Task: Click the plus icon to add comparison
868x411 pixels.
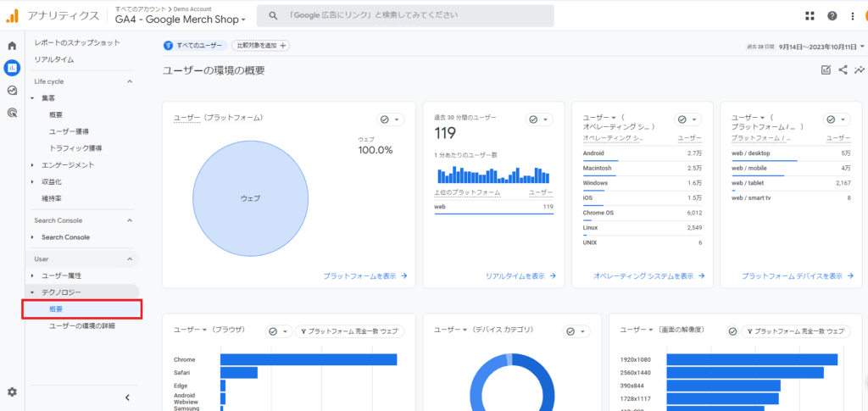Action: click(283, 46)
